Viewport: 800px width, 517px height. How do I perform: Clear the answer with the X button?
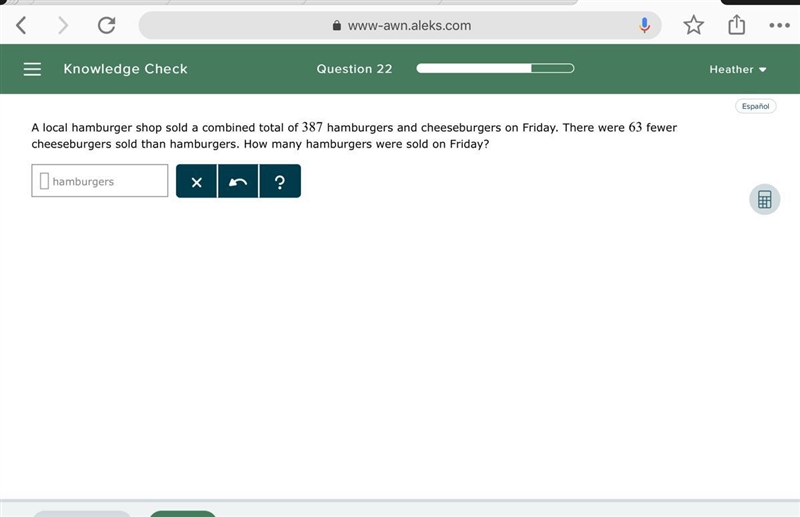coord(196,181)
